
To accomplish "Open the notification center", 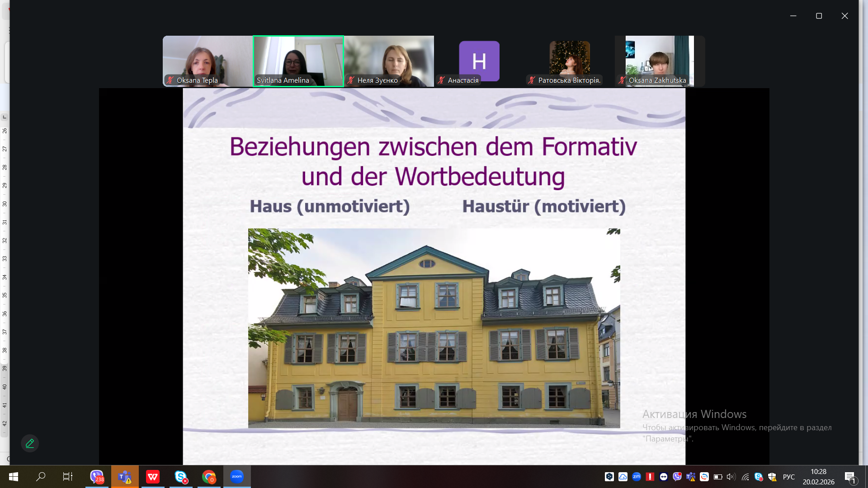I will coord(850,477).
